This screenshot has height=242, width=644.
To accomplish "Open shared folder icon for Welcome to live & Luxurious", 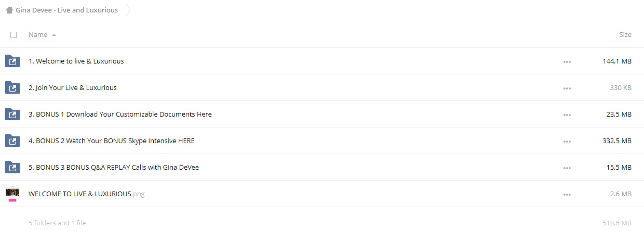I will click(12, 61).
